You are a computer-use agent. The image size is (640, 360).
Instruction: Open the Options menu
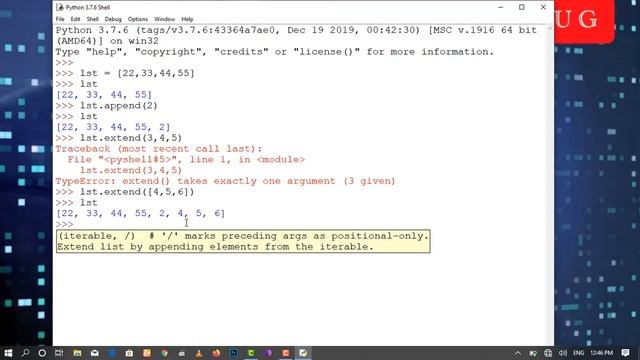pos(138,19)
